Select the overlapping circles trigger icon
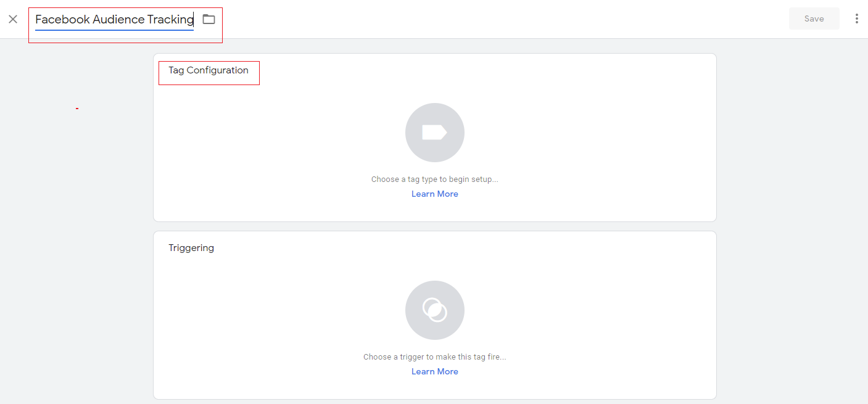The width and height of the screenshot is (868, 404). (434, 310)
